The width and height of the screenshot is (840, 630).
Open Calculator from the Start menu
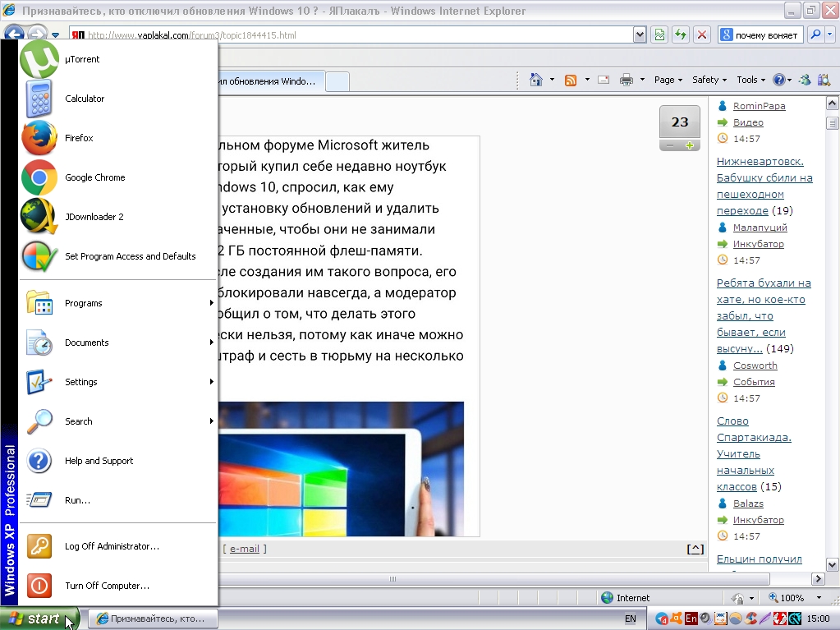[x=85, y=99]
